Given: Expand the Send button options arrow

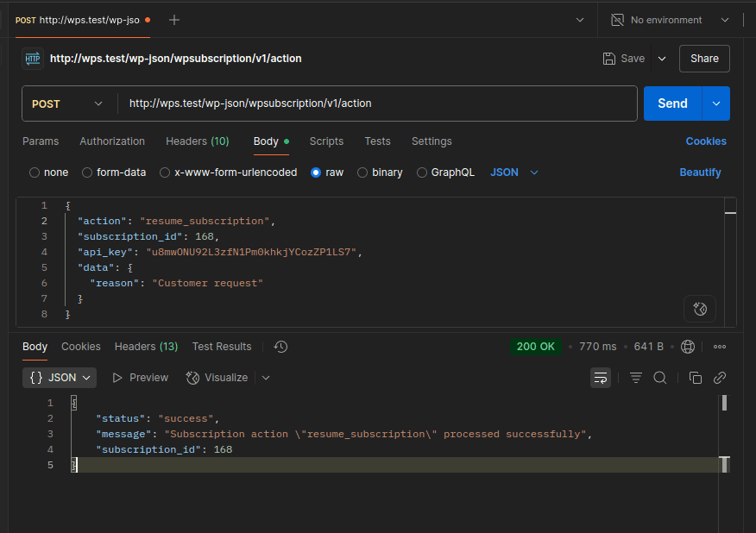Looking at the screenshot, I should tap(716, 103).
